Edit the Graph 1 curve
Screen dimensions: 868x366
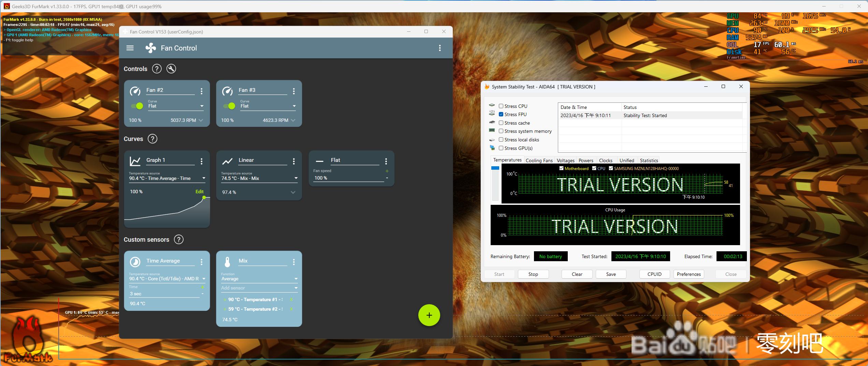point(199,192)
